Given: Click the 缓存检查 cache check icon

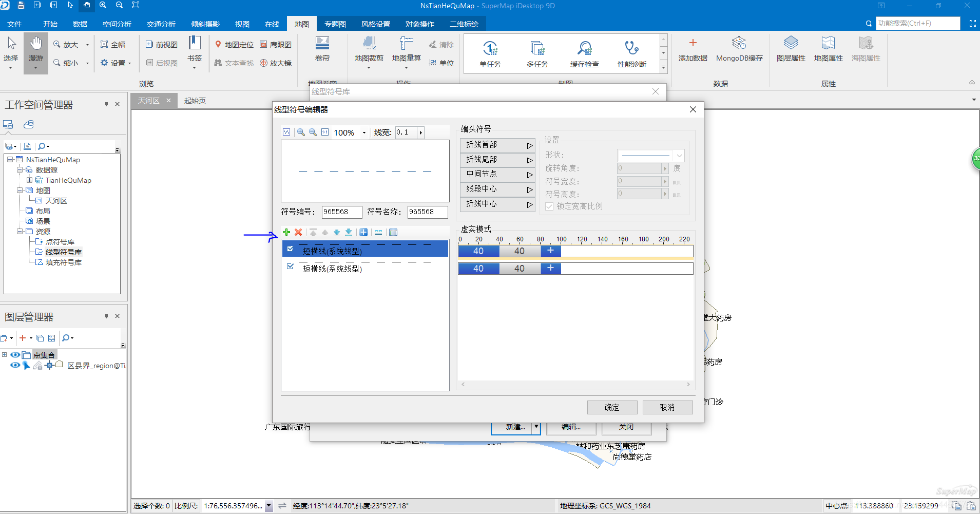Looking at the screenshot, I should (x=585, y=54).
